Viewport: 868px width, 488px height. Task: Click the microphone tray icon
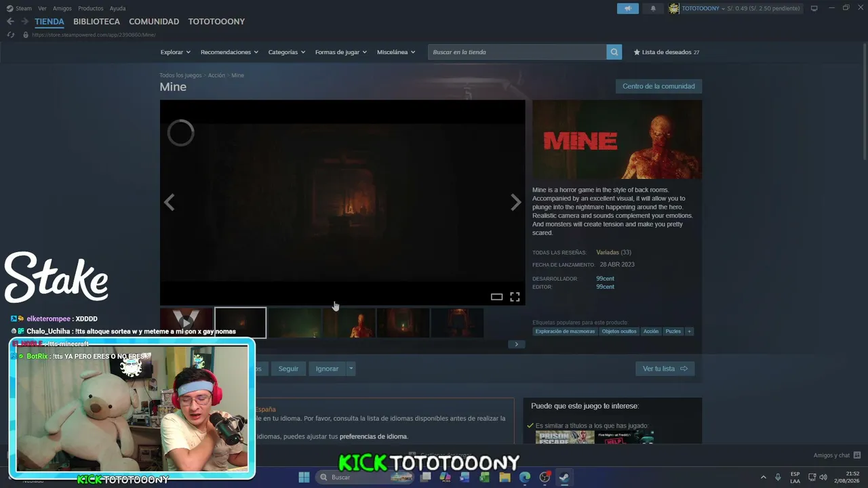click(x=778, y=477)
